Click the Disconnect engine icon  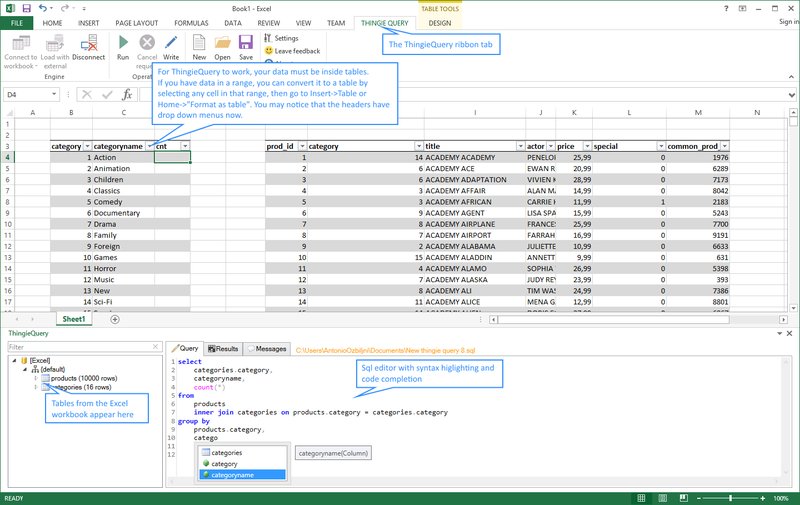[89, 43]
